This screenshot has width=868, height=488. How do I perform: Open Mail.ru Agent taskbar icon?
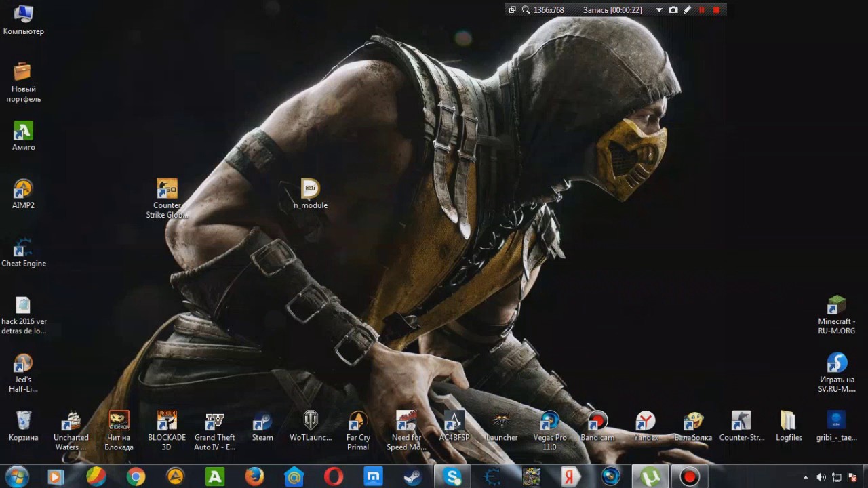pyautogui.click(x=294, y=477)
